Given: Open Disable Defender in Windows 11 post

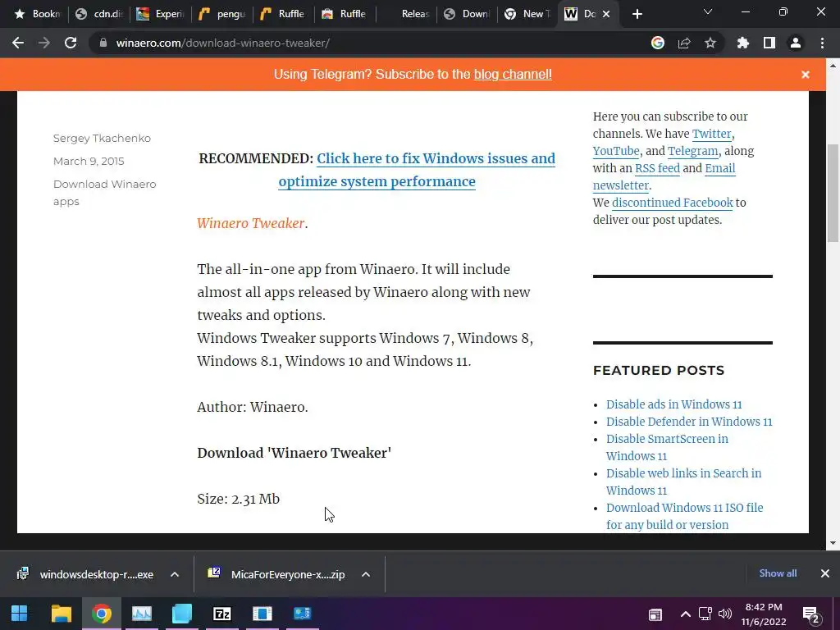Looking at the screenshot, I should pyautogui.click(x=689, y=422).
